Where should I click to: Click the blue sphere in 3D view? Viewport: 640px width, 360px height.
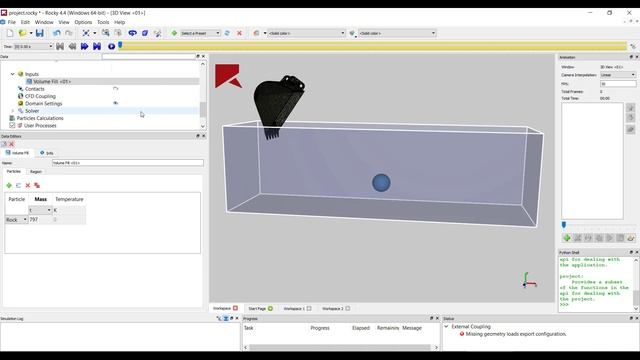381,183
